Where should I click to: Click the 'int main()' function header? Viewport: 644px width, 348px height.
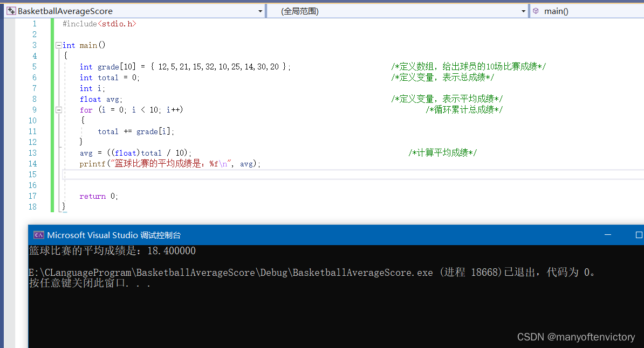84,45
